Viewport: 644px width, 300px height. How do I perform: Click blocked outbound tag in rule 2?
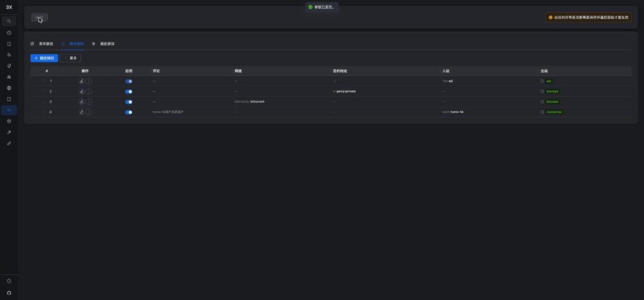(552, 92)
